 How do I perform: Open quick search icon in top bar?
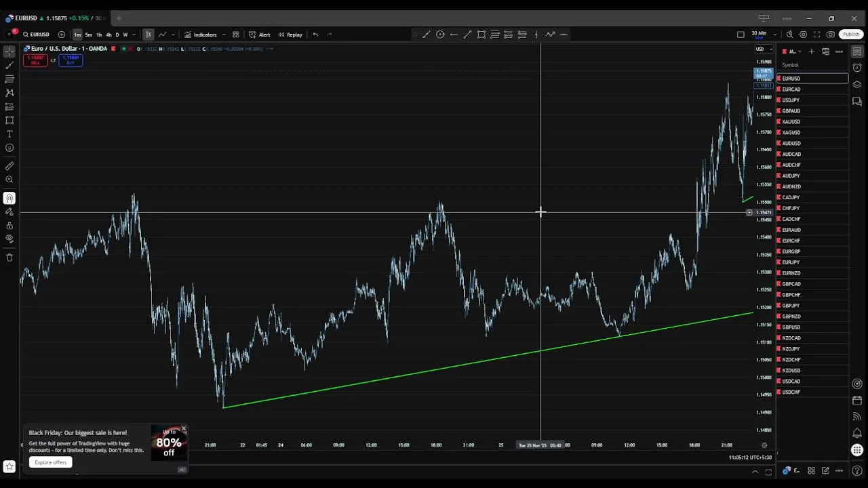coord(789,35)
